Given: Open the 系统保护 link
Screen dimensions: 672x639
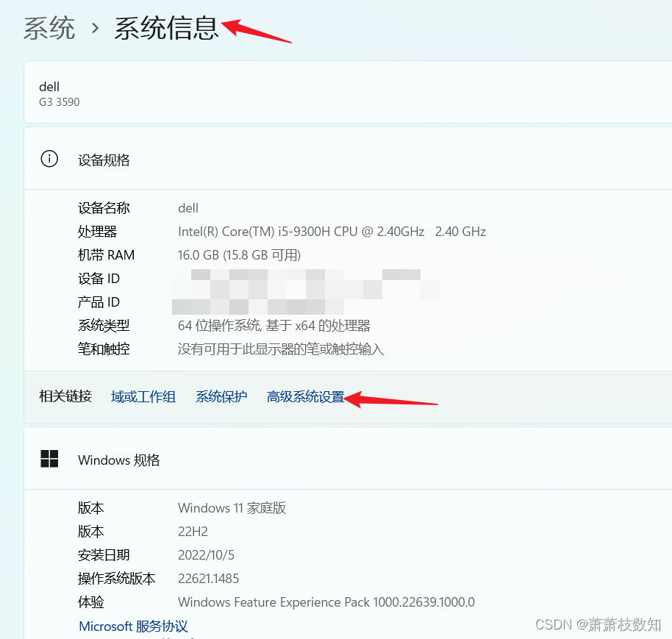Looking at the screenshot, I should click(221, 396).
